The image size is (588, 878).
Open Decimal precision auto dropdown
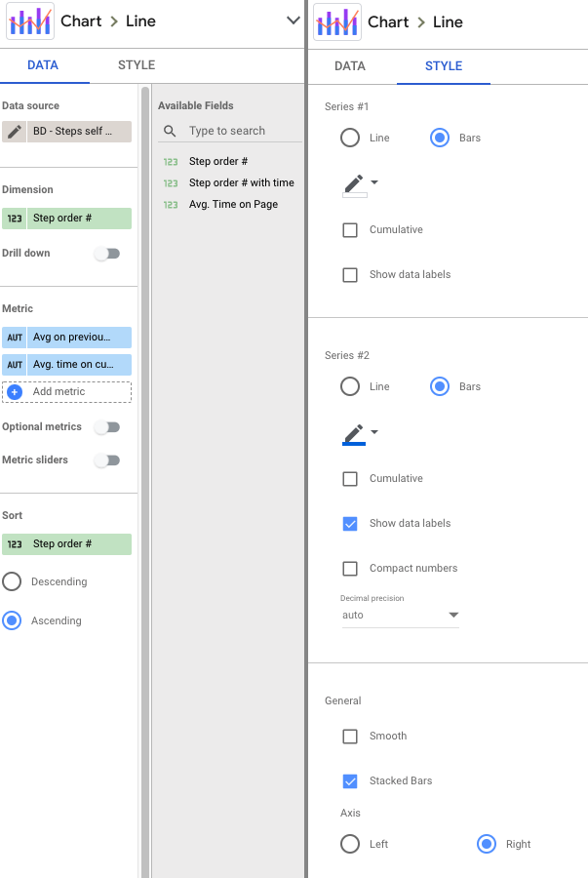[401, 615]
